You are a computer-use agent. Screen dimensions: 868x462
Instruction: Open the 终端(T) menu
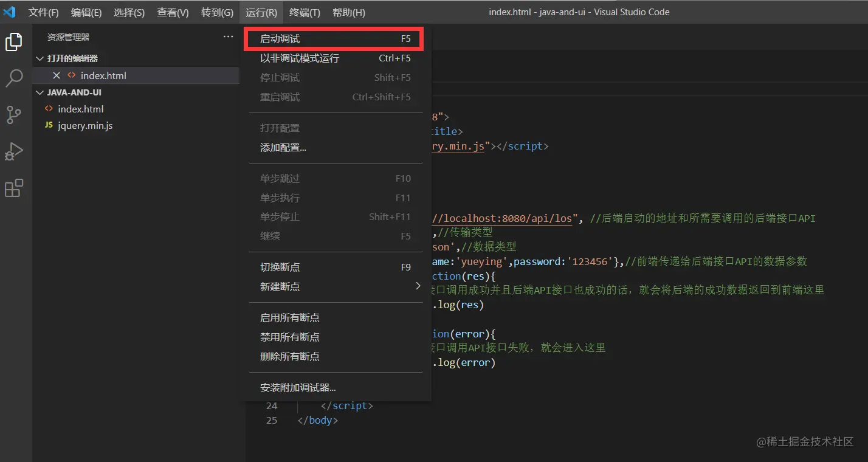[305, 12]
